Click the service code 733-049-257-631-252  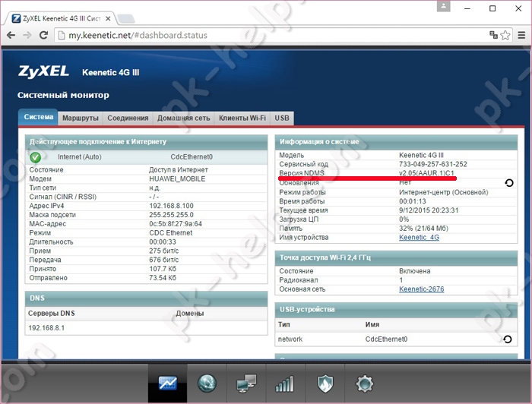[433, 164]
